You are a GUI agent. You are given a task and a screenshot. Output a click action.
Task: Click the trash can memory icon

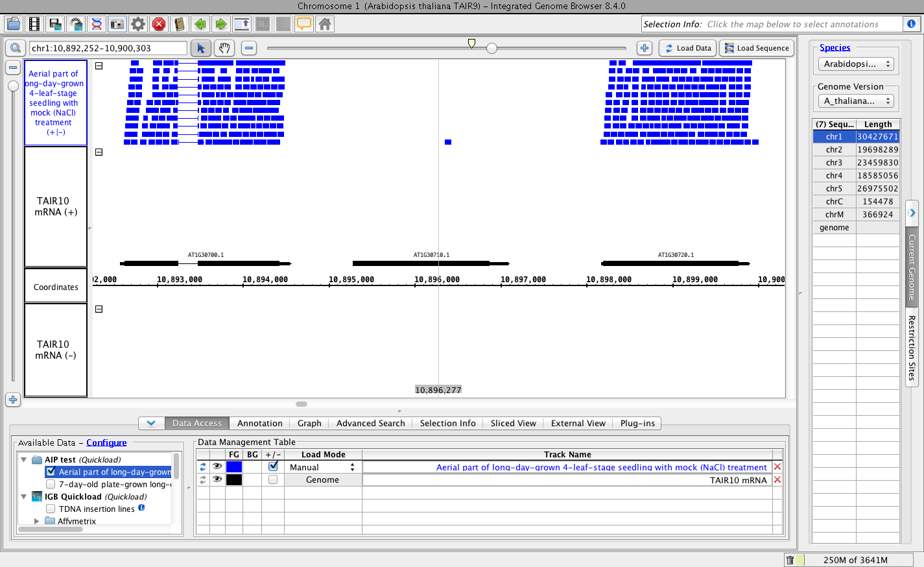tap(790, 560)
